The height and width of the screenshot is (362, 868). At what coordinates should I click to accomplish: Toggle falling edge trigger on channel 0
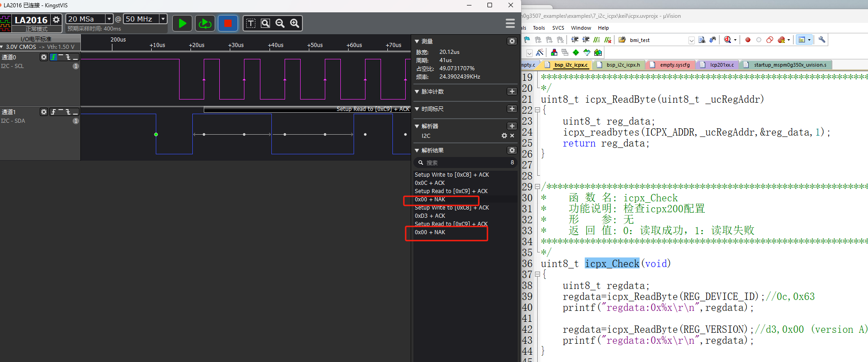click(68, 57)
